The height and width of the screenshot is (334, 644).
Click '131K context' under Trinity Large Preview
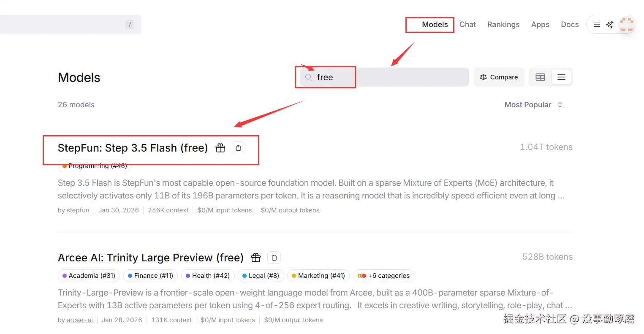tap(171, 320)
